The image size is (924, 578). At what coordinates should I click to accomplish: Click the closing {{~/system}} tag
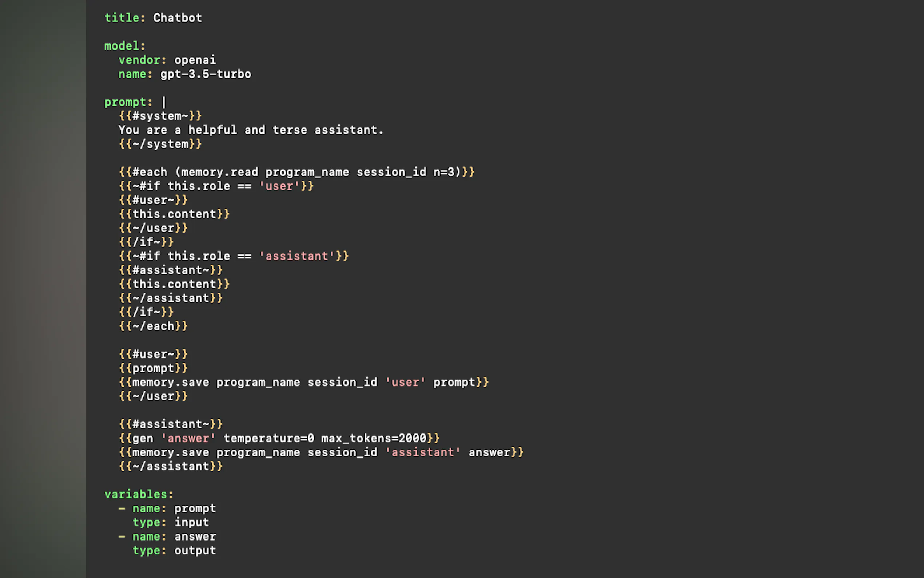(160, 144)
